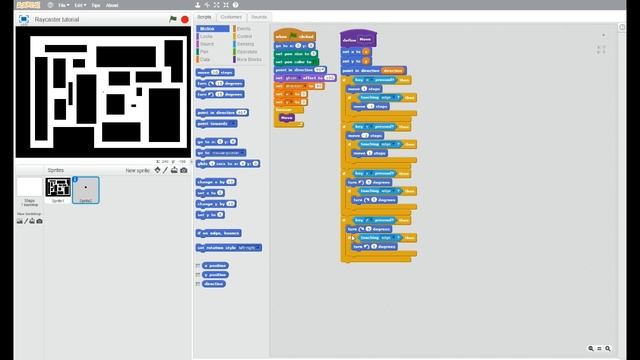Select the Shrink sprite tool in top toolbar
Image resolution: width=640 pixels, height=360 pixels.
(226, 5)
